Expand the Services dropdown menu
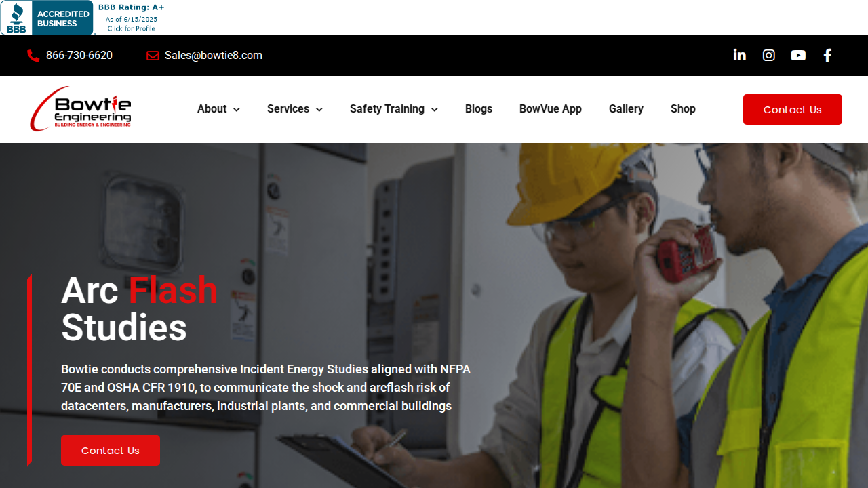The image size is (868, 488). pos(294,109)
